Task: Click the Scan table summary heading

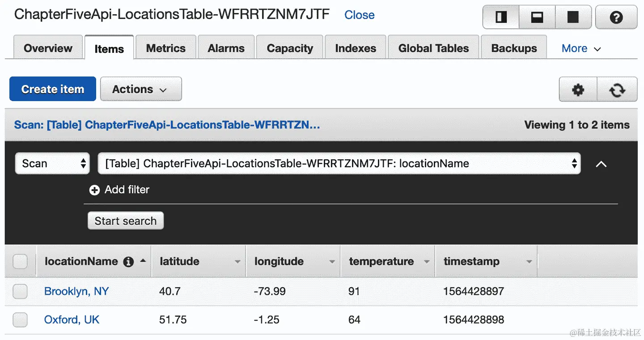Action: point(167,125)
